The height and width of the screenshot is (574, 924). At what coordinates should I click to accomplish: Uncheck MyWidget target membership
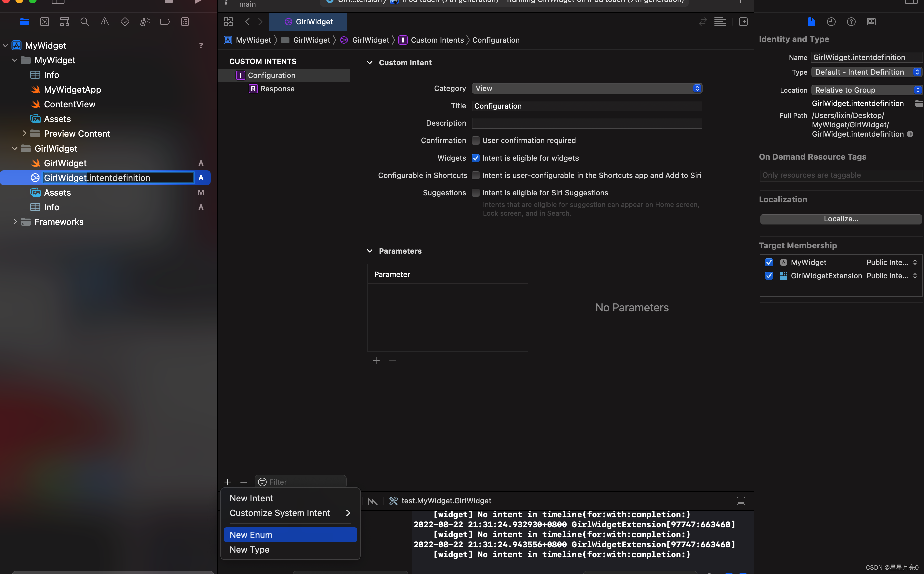click(769, 262)
